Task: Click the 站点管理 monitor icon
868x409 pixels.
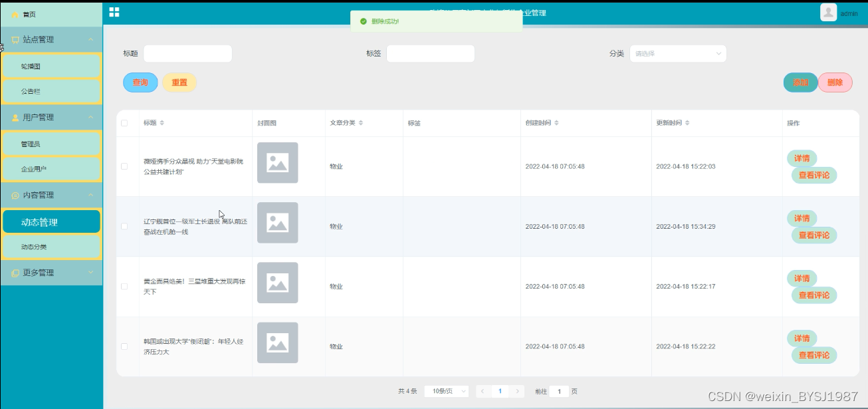Action: pyautogui.click(x=15, y=40)
